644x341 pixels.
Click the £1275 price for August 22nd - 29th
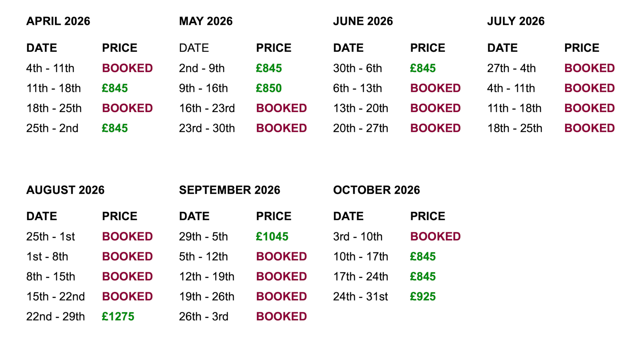[x=118, y=317]
